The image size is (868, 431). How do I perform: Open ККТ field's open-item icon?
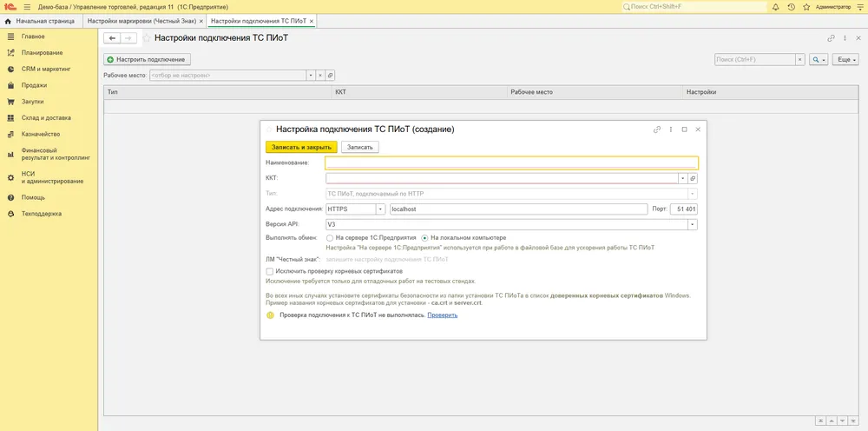(693, 178)
